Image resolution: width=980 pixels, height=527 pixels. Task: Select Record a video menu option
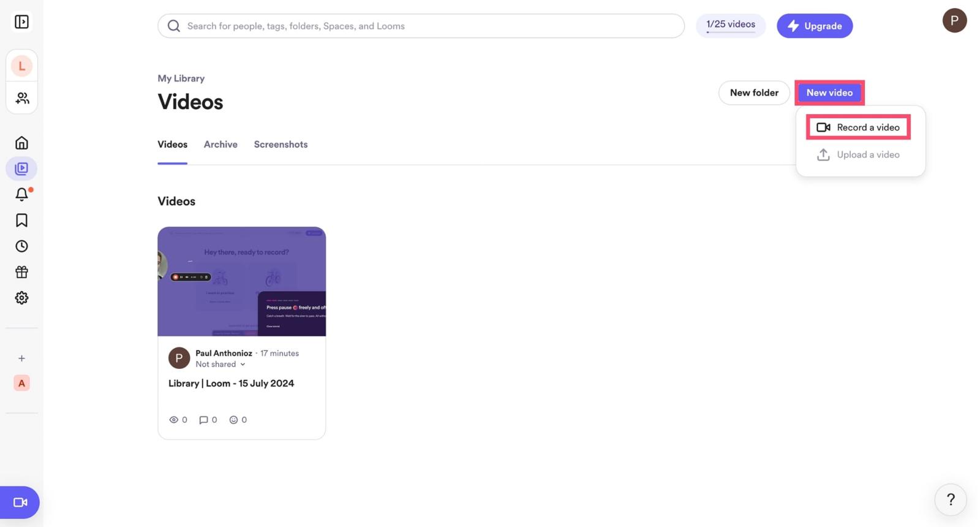(858, 127)
